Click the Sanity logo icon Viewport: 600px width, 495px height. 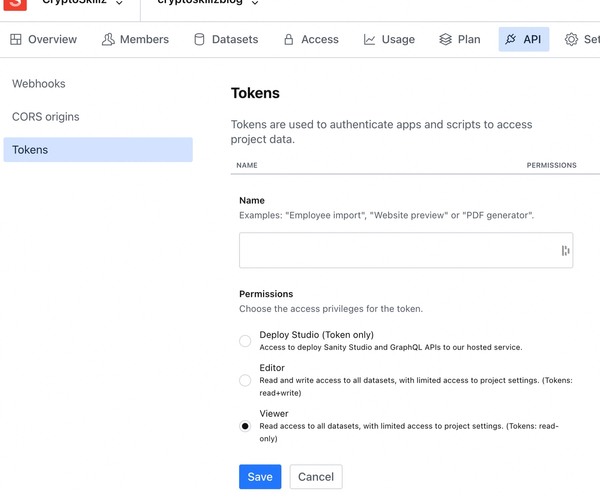(x=15, y=4)
